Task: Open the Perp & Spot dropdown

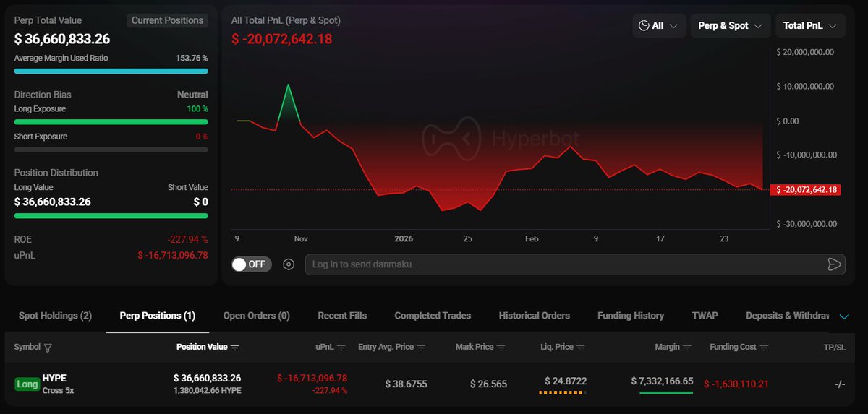Action: tap(730, 25)
